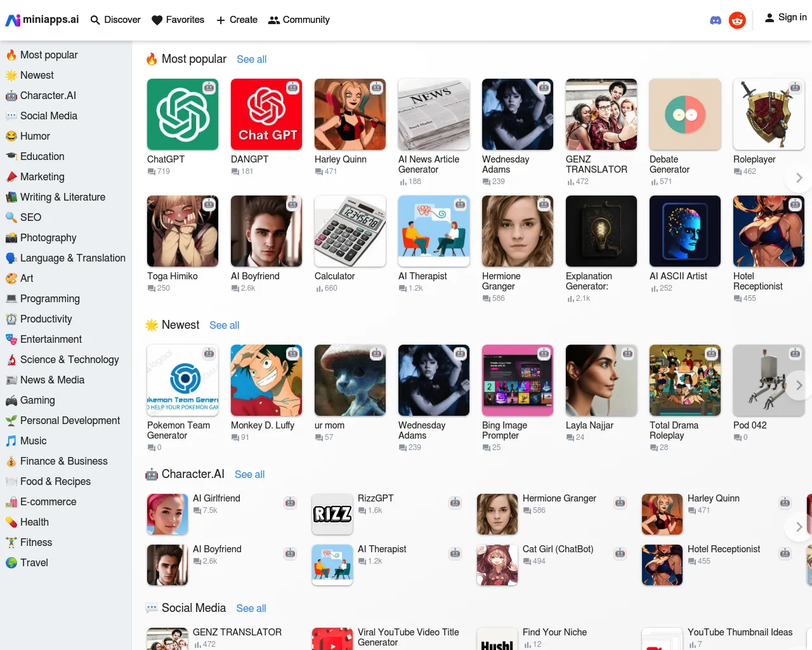Advance the Newest carousel using its chevron

point(798,385)
